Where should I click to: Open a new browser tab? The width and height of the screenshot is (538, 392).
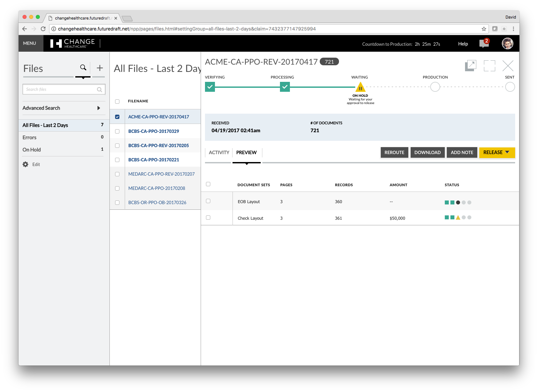(127, 18)
